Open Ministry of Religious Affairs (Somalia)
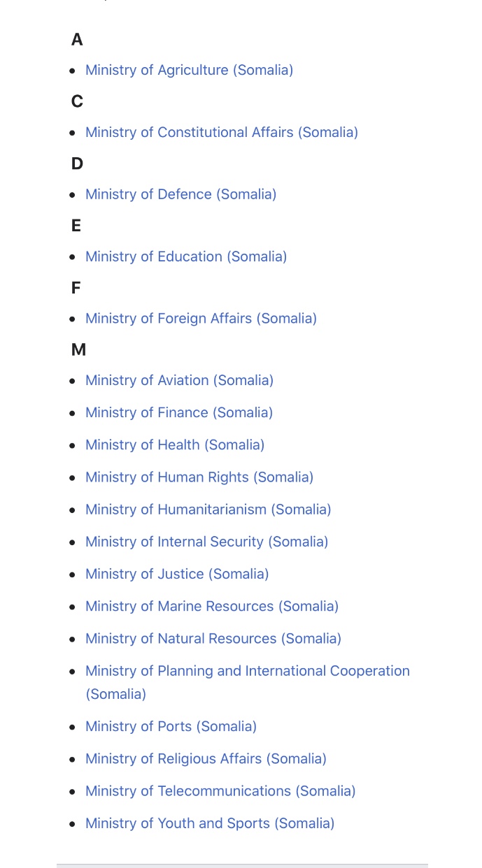The width and height of the screenshot is (482, 868). pyautogui.click(x=206, y=759)
